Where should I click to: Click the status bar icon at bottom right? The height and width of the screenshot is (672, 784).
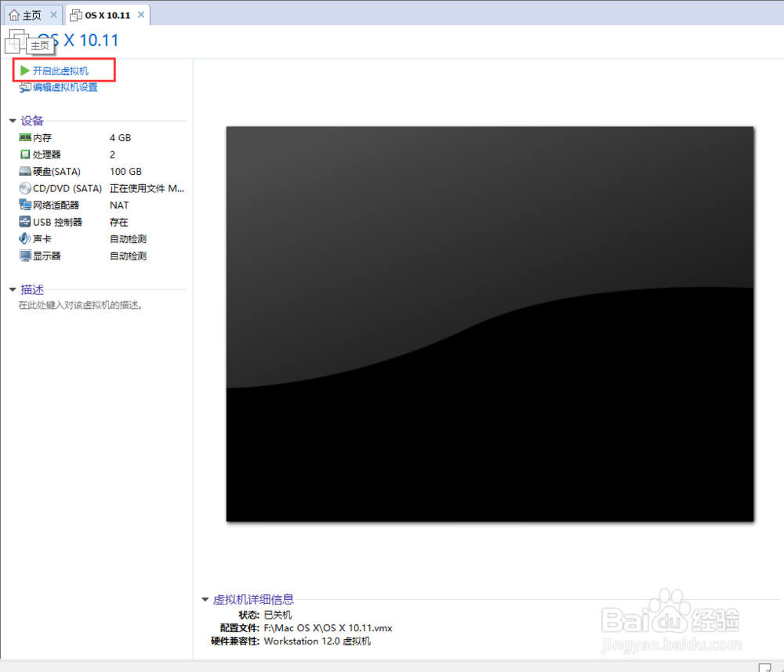764,667
